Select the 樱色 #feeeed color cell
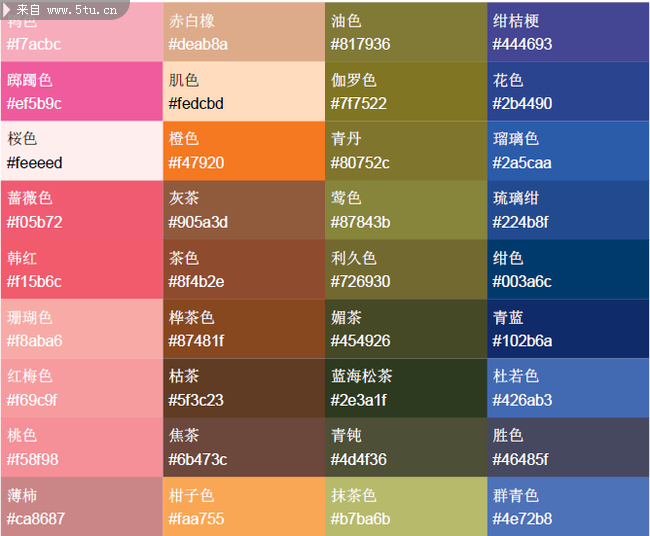Image resolution: width=650 pixels, height=536 pixels. point(81,151)
